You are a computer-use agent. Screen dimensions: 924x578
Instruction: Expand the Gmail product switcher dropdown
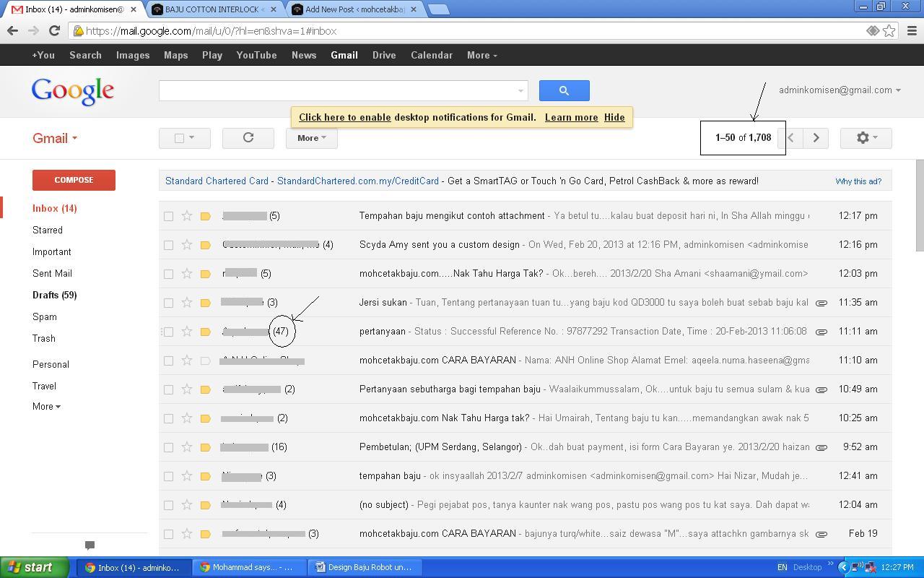coord(55,139)
